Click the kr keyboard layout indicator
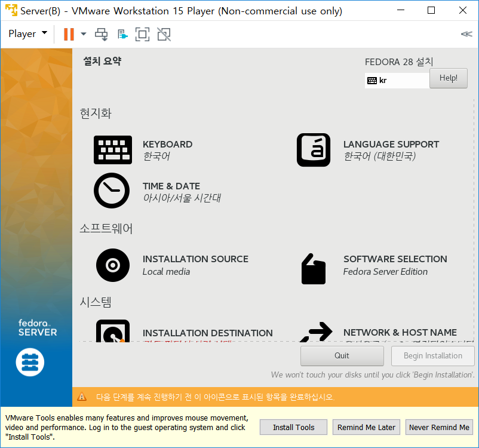Screen dimensions: 479x448 397,81
